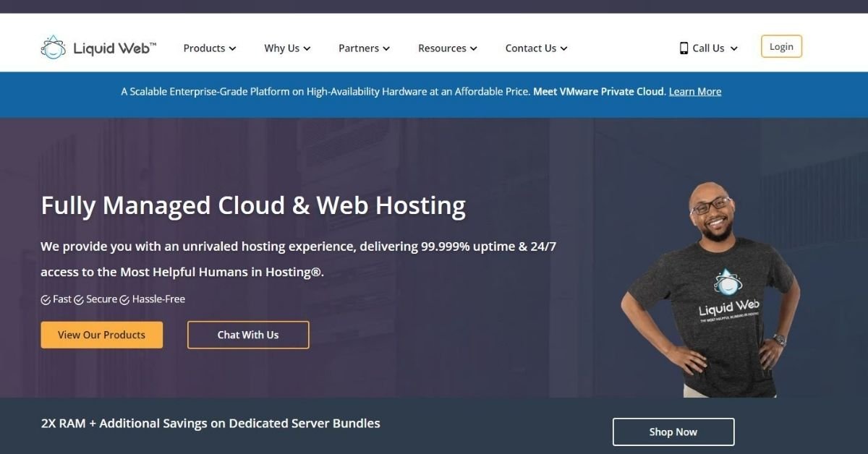Click the Meet VMware Private Cloud text
Screen dimensions: 868x454
[x=599, y=92]
